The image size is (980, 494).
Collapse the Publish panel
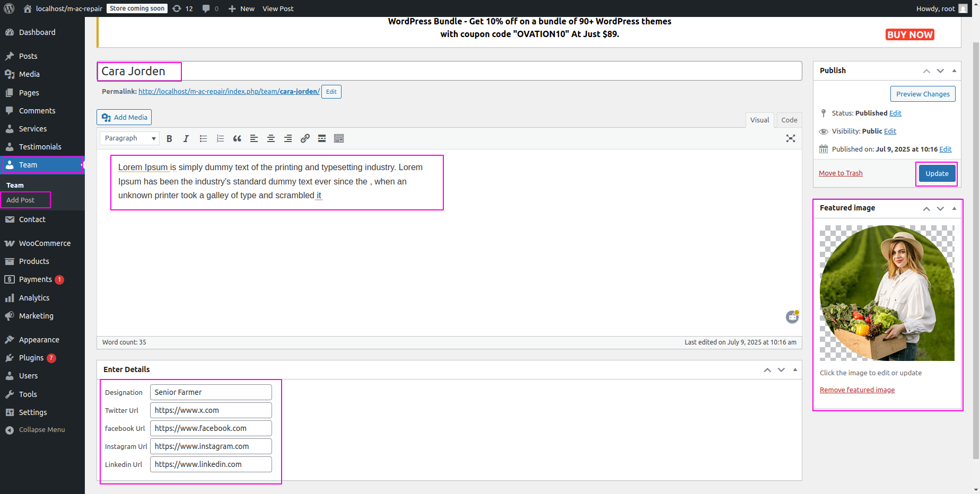click(x=954, y=70)
